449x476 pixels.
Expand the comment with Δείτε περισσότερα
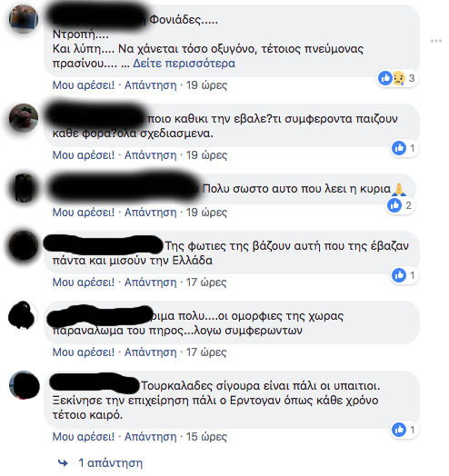[x=185, y=64]
